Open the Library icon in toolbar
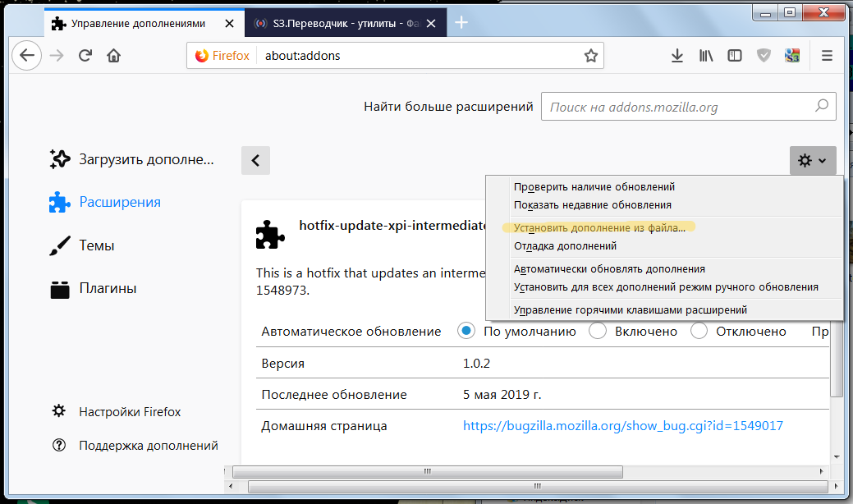 (705, 56)
